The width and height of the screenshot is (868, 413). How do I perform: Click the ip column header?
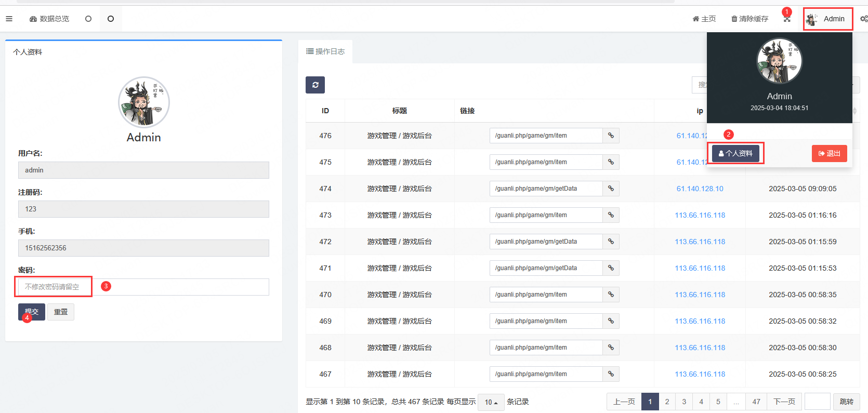tap(700, 111)
